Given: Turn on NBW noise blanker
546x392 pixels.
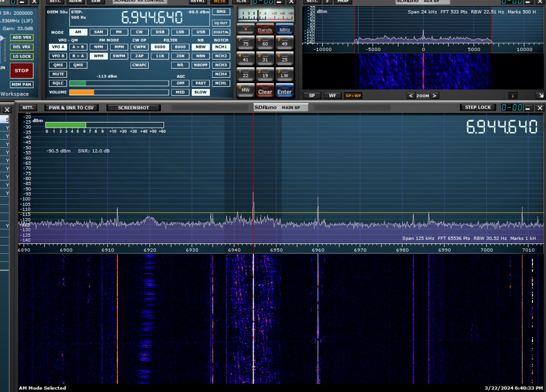Looking at the screenshot, I should [200, 47].
